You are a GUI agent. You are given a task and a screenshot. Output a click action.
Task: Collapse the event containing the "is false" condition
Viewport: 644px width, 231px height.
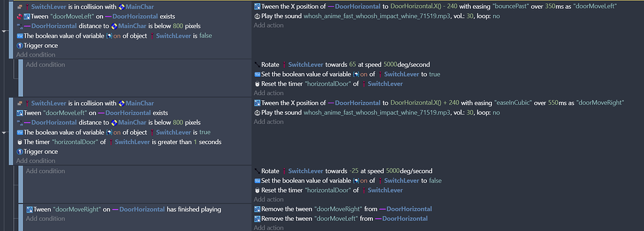(x=4, y=31)
